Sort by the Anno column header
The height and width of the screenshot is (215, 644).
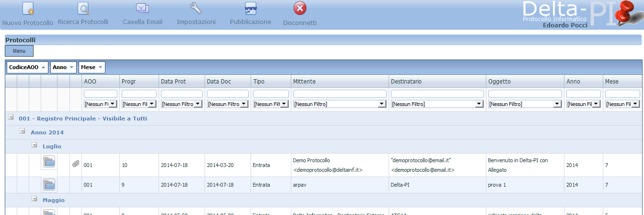point(583,82)
